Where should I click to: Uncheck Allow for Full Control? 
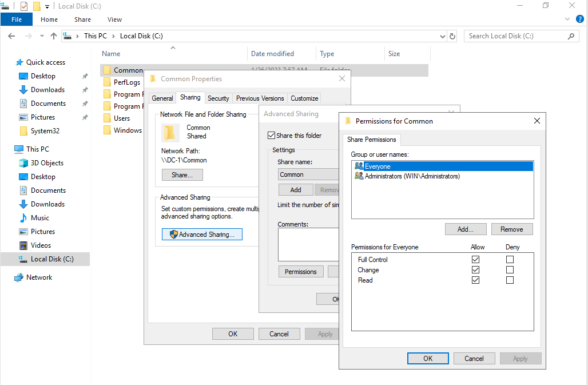[x=475, y=259]
